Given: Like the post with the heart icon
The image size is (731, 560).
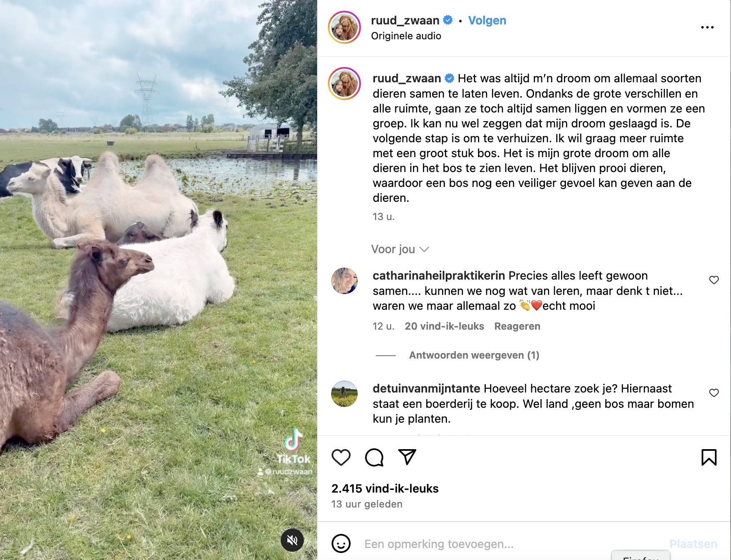Looking at the screenshot, I should pos(341,457).
